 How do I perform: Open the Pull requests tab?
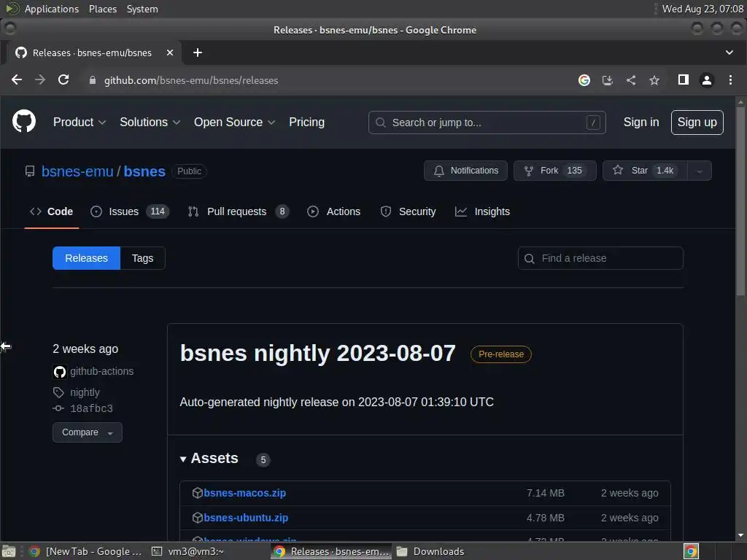pyautogui.click(x=238, y=211)
